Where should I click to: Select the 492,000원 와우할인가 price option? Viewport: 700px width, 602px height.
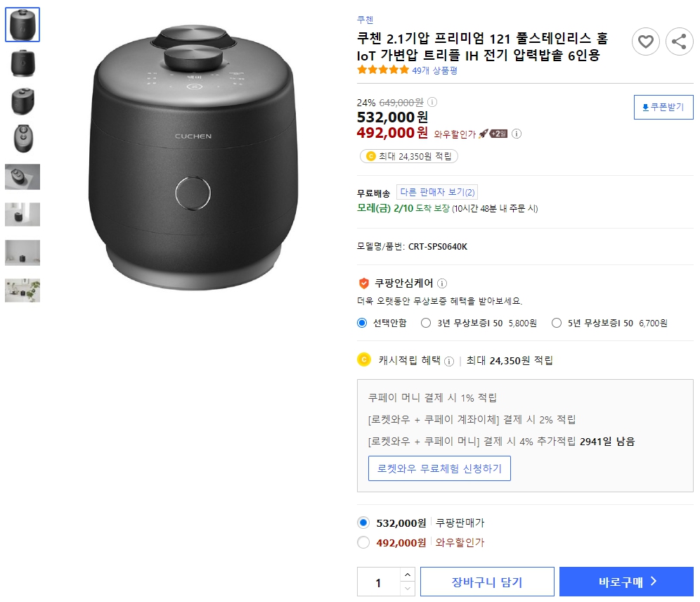(363, 542)
